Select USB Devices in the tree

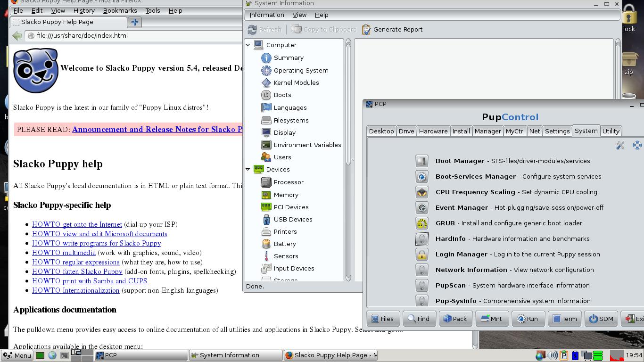click(x=287, y=219)
